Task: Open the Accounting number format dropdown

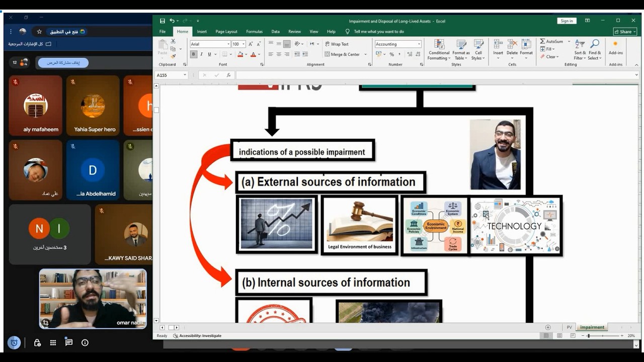Action: [x=419, y=44]
